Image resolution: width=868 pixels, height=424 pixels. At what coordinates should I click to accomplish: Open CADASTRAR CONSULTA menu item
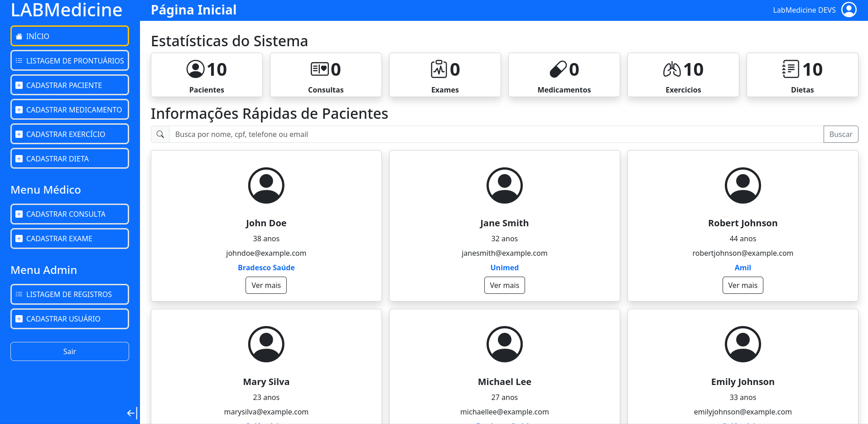[70, 214]
